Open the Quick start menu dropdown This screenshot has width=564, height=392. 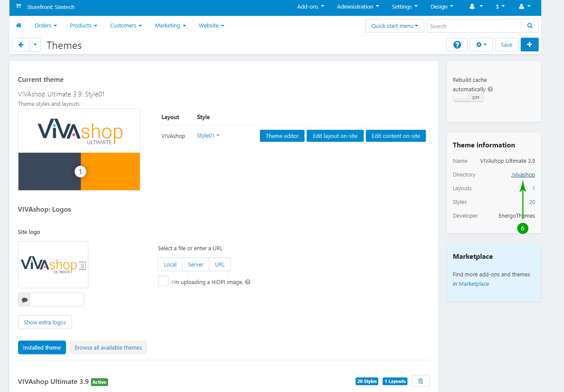(x=395, y=26)
